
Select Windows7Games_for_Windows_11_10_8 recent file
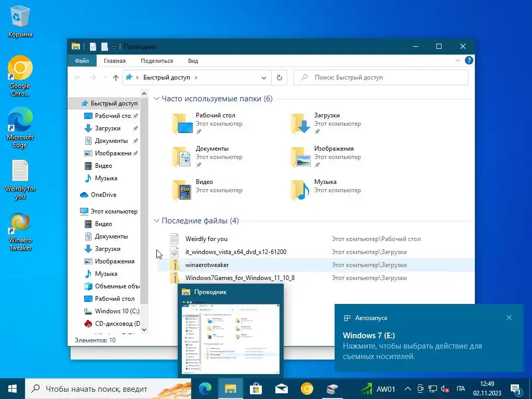point(316,278)
